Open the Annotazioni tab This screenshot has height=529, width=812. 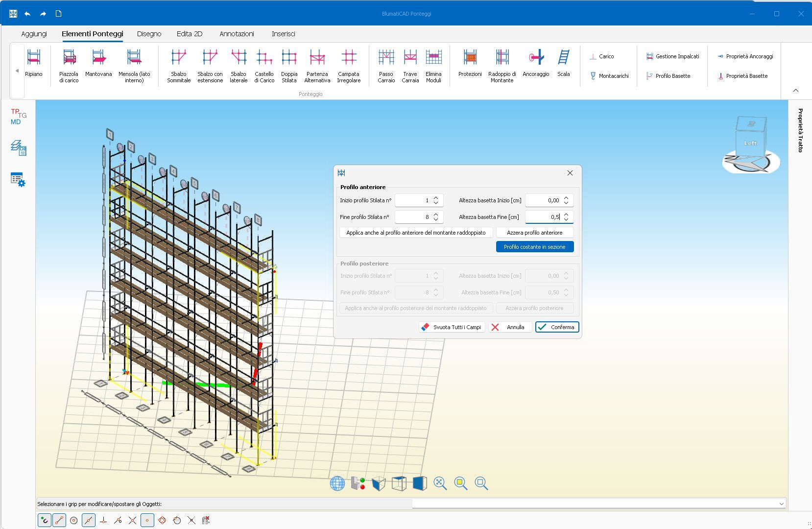tap(237, 34)
